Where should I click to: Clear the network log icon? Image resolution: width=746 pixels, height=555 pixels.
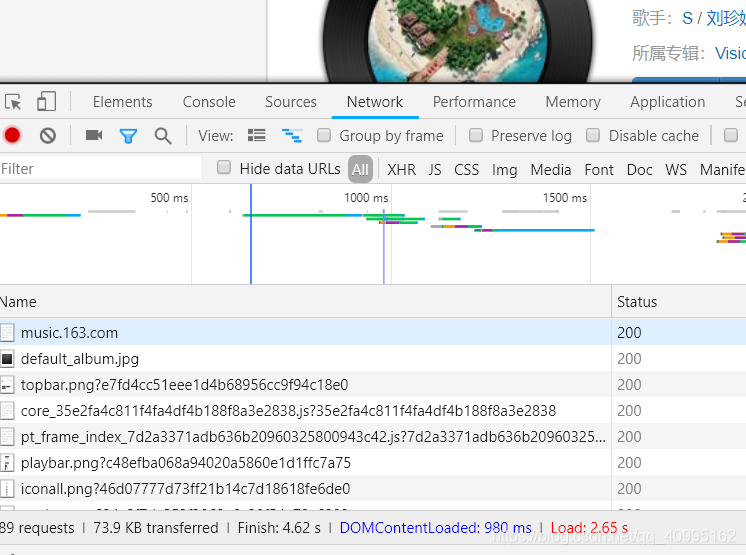48,136
